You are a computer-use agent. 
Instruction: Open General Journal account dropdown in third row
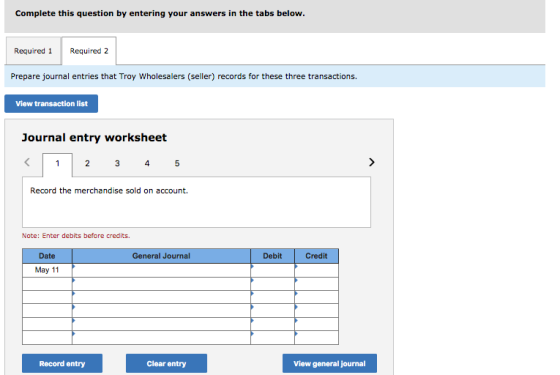(x=161, y=297)
